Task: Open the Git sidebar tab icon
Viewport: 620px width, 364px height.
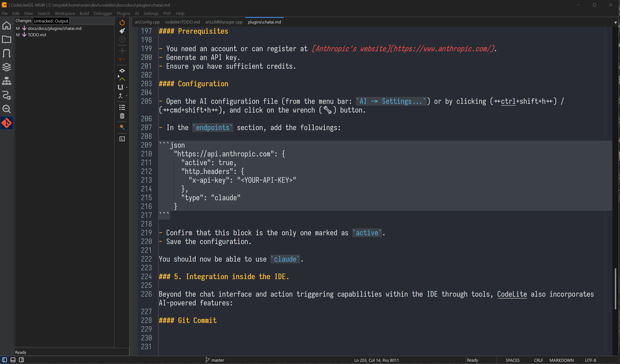Action: click(7, 123)
